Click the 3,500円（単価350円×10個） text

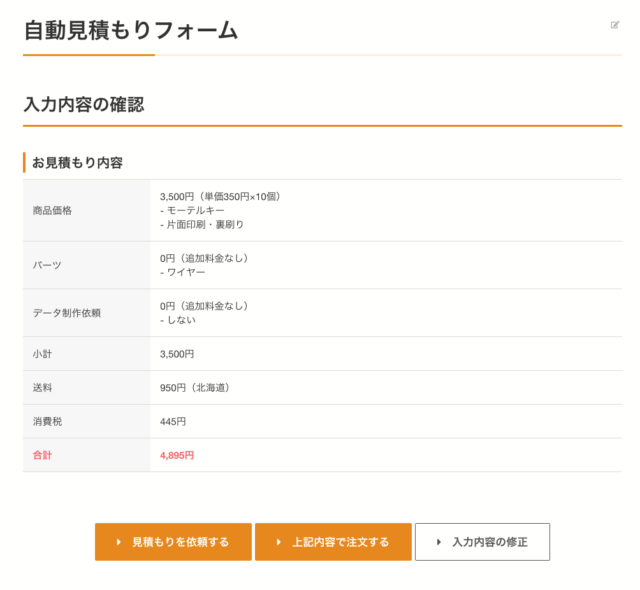click(x=220, y=197)
